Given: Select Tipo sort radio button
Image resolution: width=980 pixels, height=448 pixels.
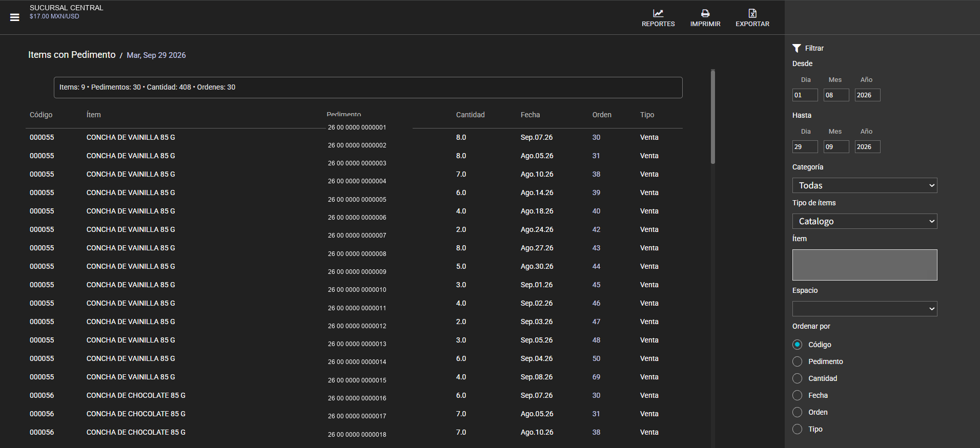Looking at the screenshot, I should (x=797, y=429).
